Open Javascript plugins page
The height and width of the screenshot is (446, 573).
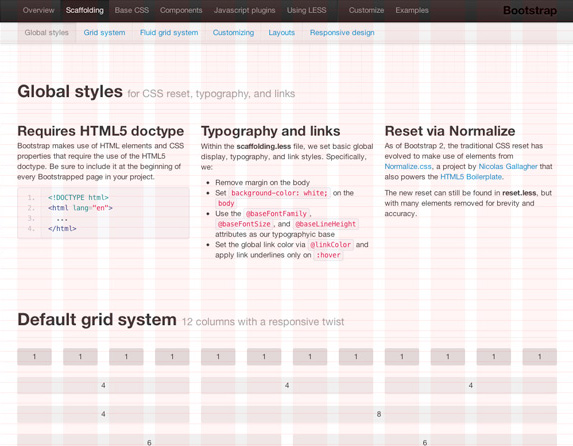pos(244,10)
